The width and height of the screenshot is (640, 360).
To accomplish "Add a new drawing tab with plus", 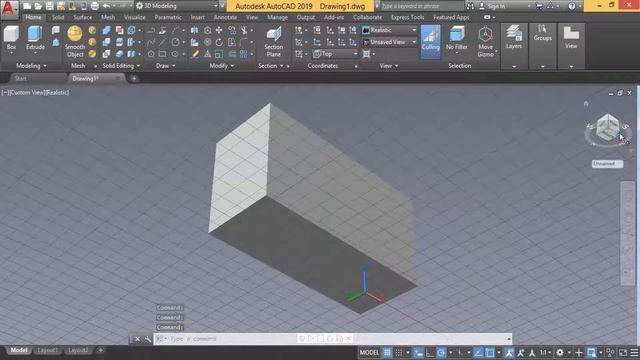I will (134, 78).
